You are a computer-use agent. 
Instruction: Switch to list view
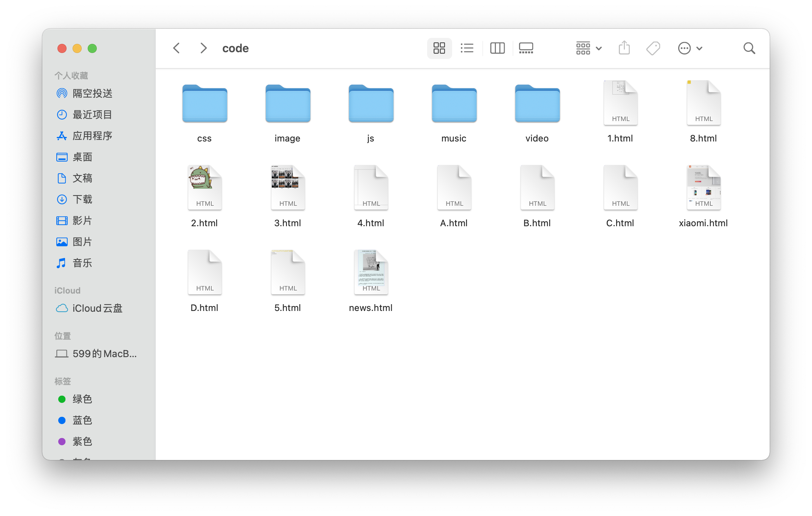pyautogui.click(x=467, y=48)
